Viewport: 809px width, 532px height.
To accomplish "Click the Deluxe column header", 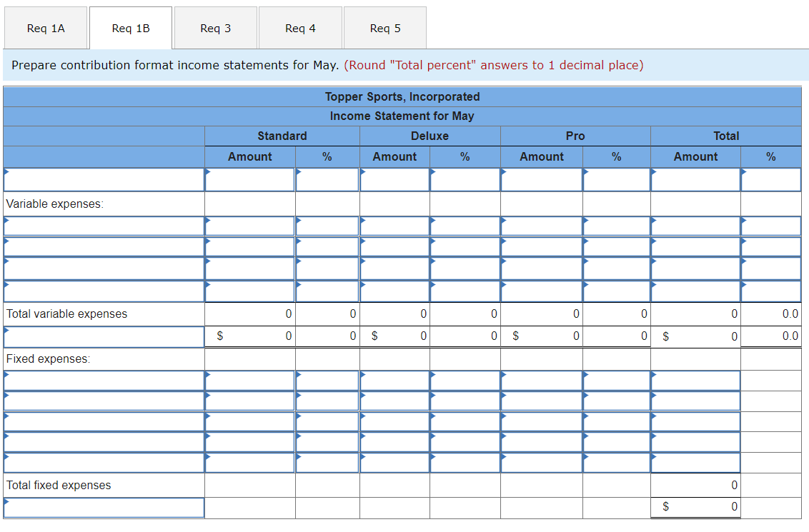I will 430,136.
